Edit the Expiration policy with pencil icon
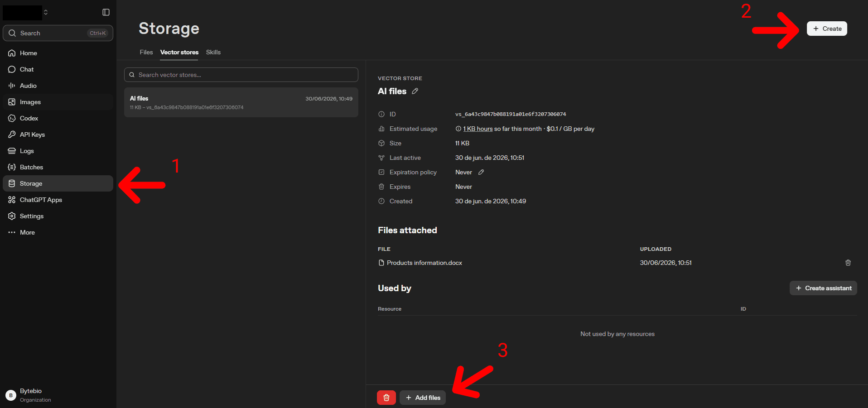 coord(481,172)
